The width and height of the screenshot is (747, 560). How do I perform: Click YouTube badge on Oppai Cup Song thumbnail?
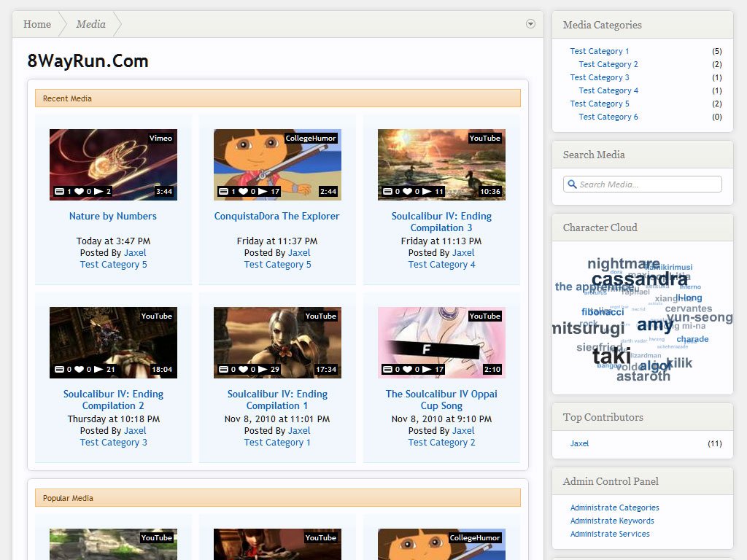(484, 316)
